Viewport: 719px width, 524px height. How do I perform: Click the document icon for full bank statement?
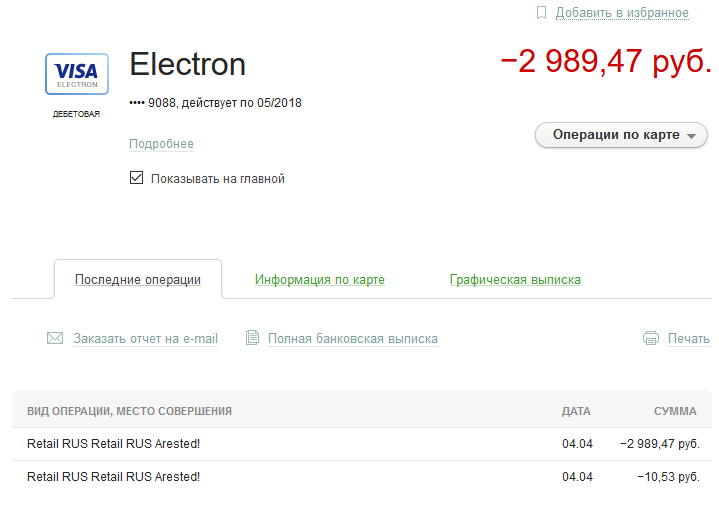(252, 338)
